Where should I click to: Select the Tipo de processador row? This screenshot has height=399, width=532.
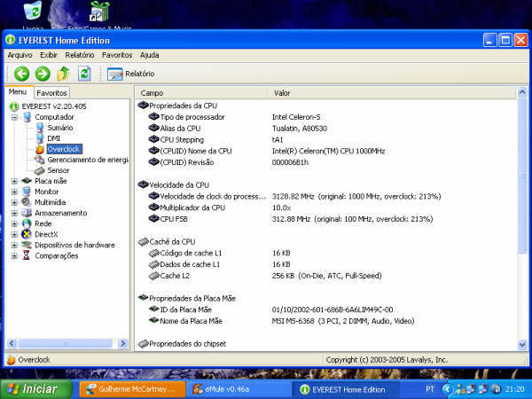(325, 117)
